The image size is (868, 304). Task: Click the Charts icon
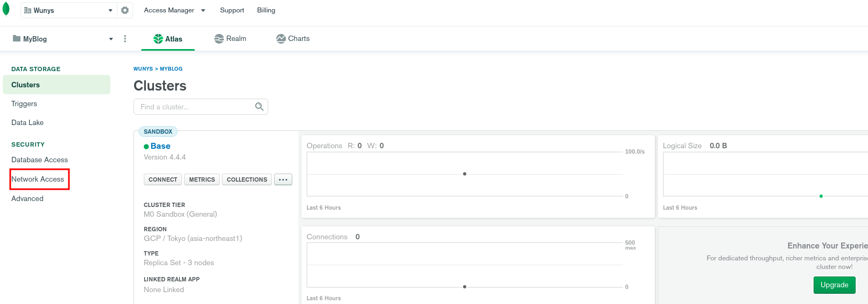click(x=281, y=39)
